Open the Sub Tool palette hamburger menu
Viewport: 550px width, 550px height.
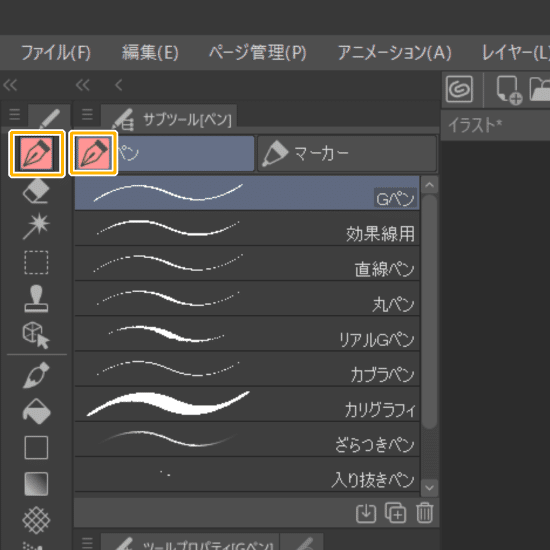87,114
